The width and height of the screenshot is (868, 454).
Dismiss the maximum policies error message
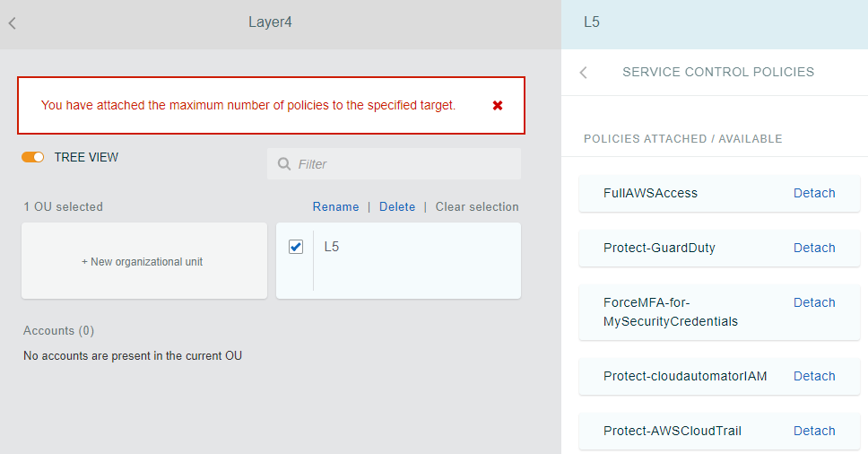[x=498, y=105]
